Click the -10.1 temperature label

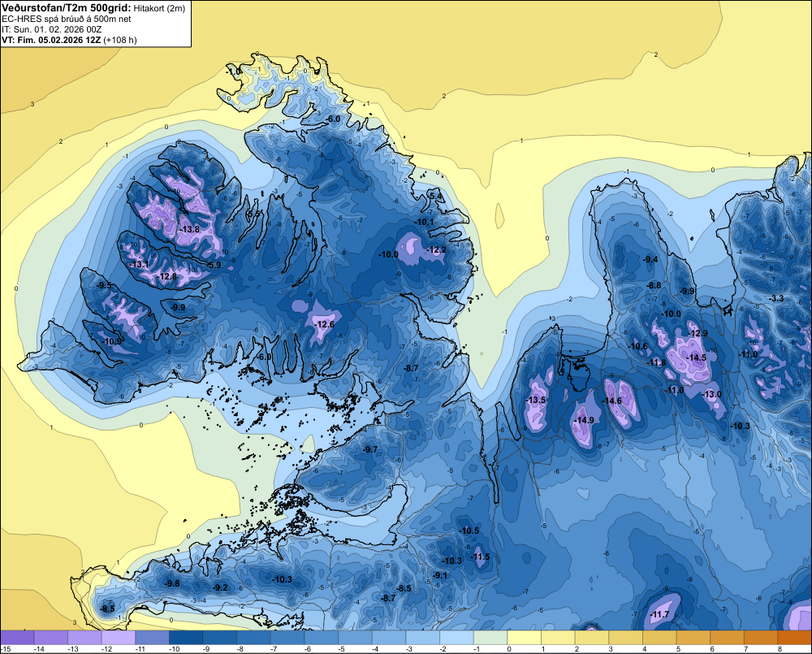(425, 222)
